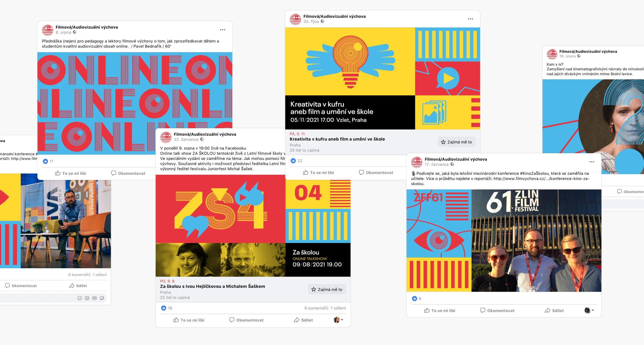644x345 pixels.
Task: Open profile switcher dropdown on Za školou post
Action: click(338, 320)
